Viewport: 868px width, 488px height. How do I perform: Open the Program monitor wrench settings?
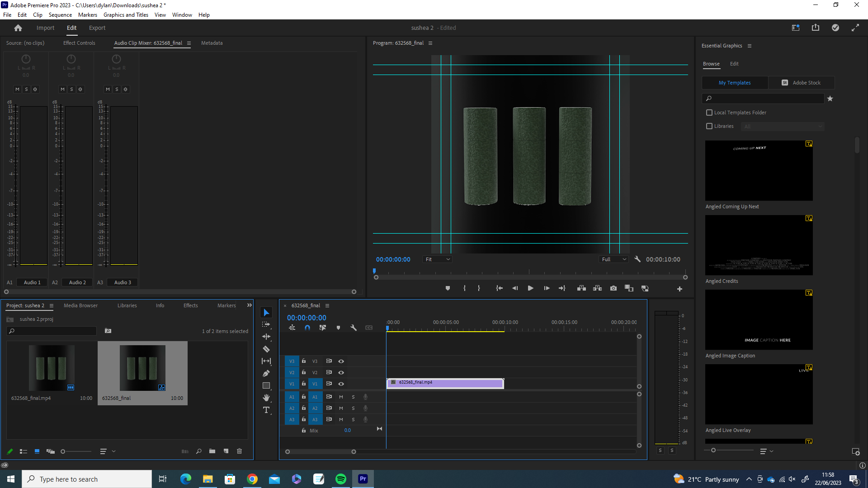[637, 259]
